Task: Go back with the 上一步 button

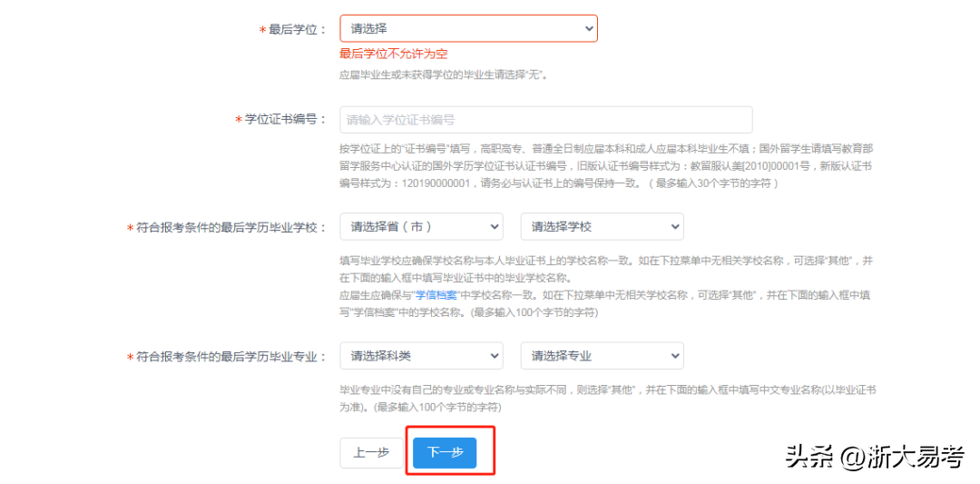Action: pyautogui.click(x=371, y=452)
